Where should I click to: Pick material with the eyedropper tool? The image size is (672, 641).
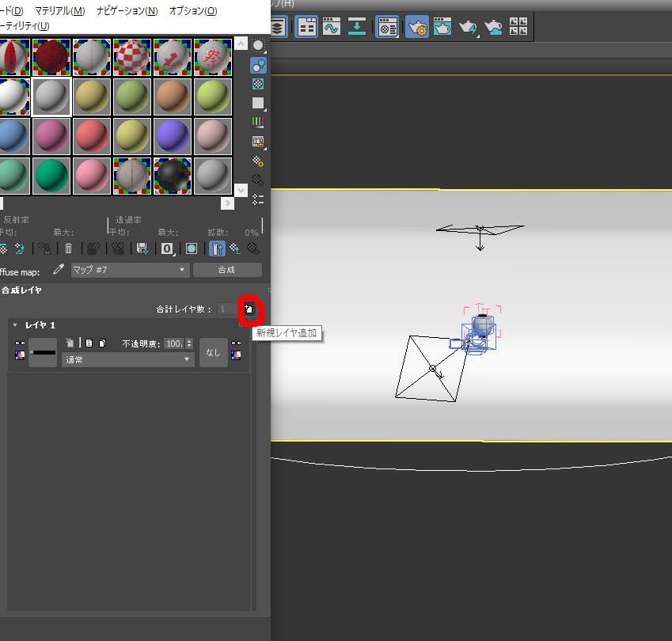58,270
